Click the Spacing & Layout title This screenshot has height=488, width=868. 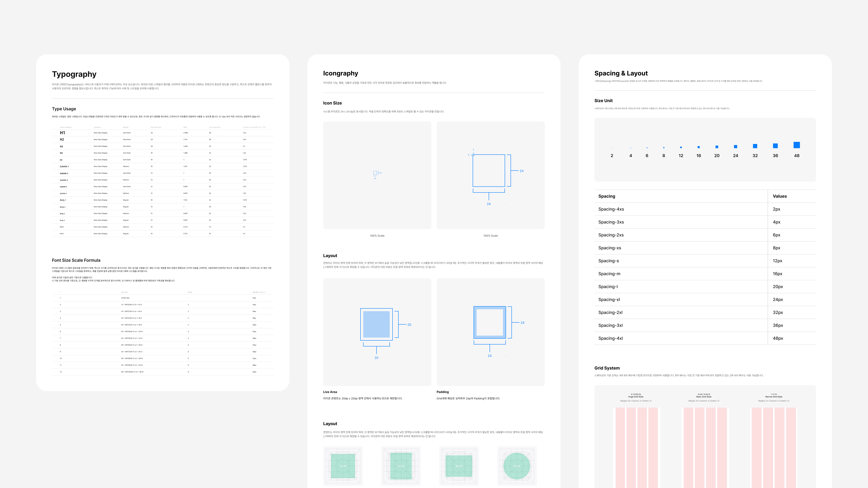pyautogui.click(x=621, y=73)
